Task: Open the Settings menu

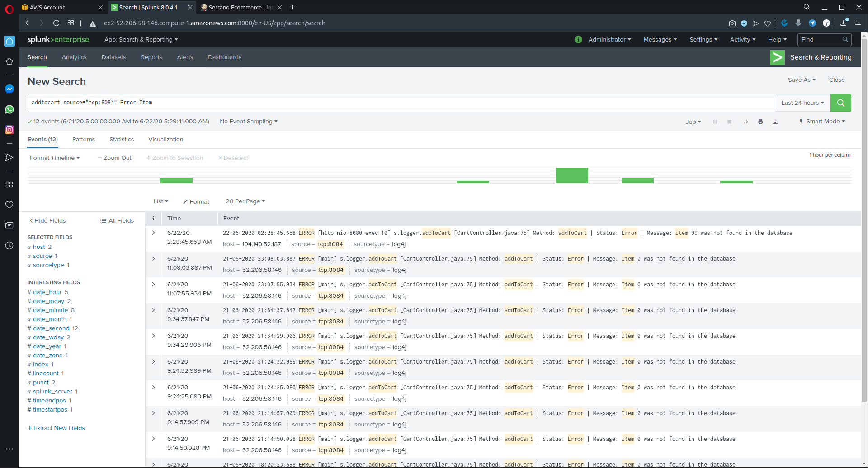Action: [703, 40]
